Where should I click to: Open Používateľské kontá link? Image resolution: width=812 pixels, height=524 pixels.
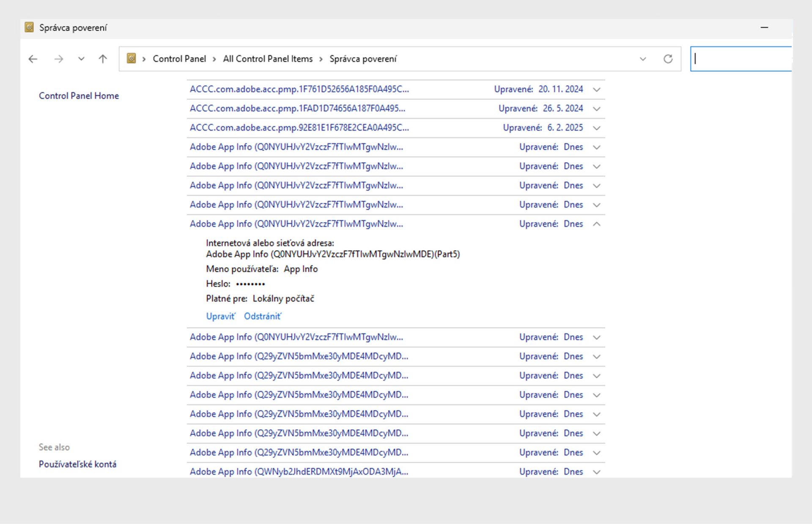[x=77, y=464]
